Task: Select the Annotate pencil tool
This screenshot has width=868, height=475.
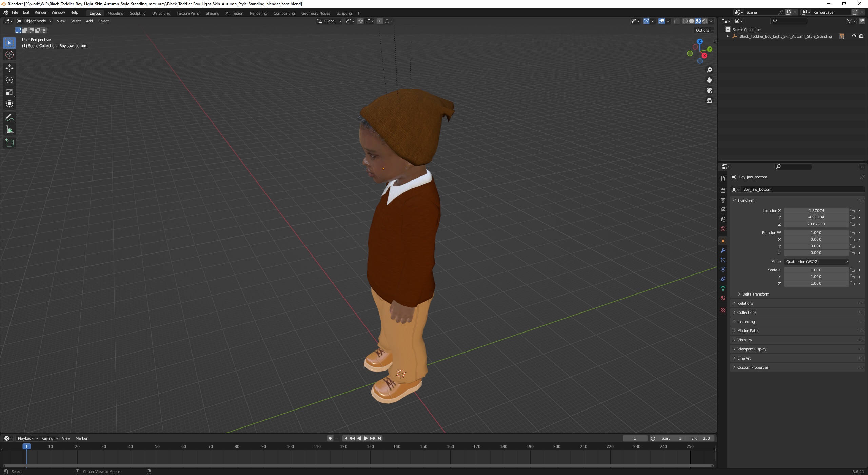Action: (x=9, y=118)
